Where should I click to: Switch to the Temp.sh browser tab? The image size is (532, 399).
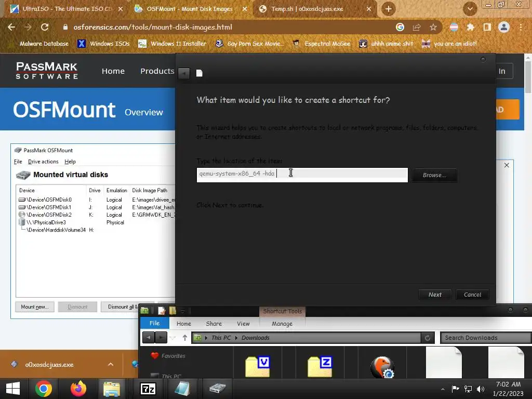(307, 9)
